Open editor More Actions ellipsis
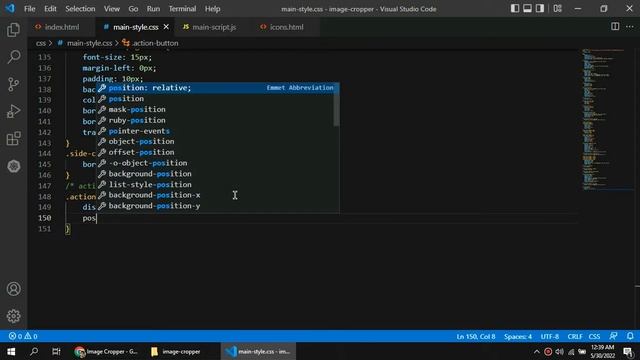 pos(630,27)
